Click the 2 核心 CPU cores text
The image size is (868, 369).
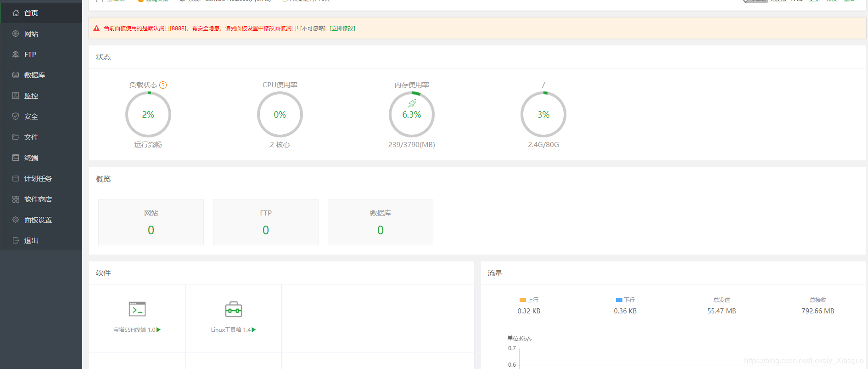click(280, 145)
